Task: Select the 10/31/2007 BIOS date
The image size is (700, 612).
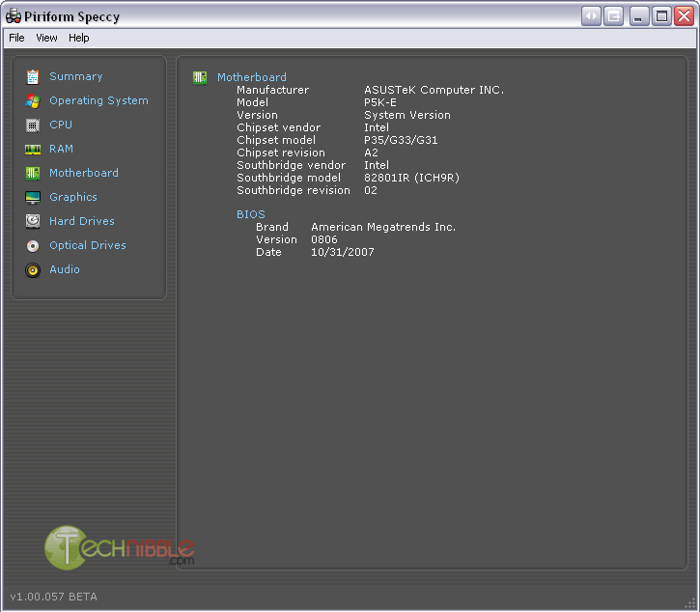Action: click(343, 252)
